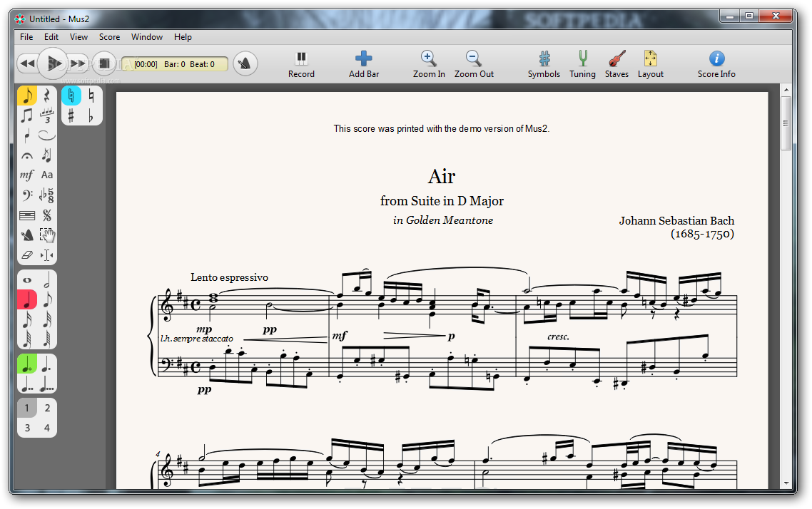The height and width of the screenshot is (509, 812).
Task: Open the Score menu
Action: (109, 37)
